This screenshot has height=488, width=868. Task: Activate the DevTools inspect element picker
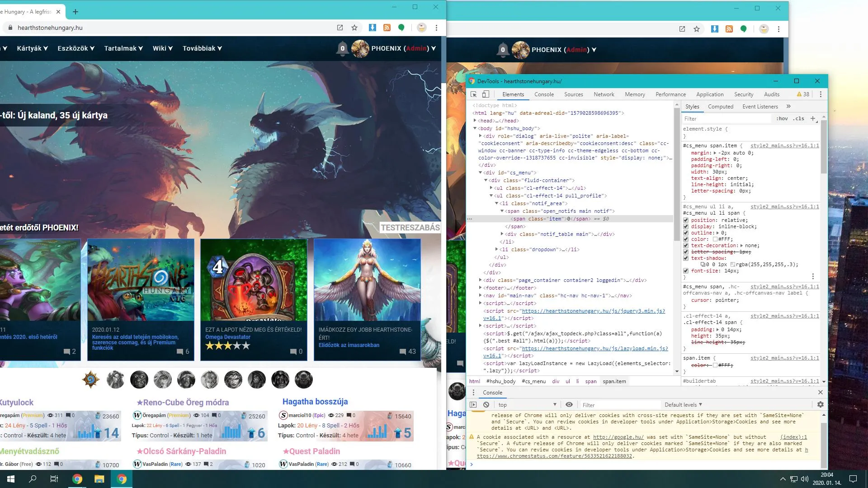tap(473, 94)
